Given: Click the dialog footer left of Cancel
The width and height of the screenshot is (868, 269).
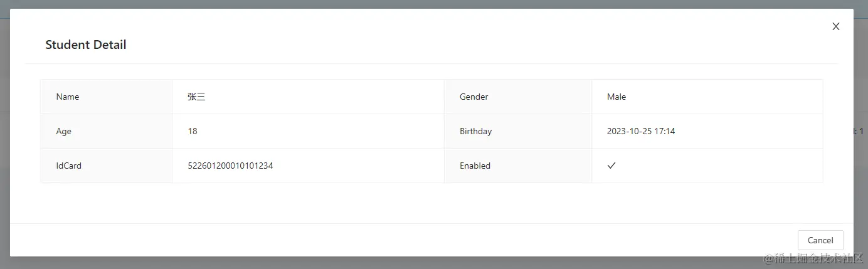Looking at the screenshot, I should [x=439, y=240].
